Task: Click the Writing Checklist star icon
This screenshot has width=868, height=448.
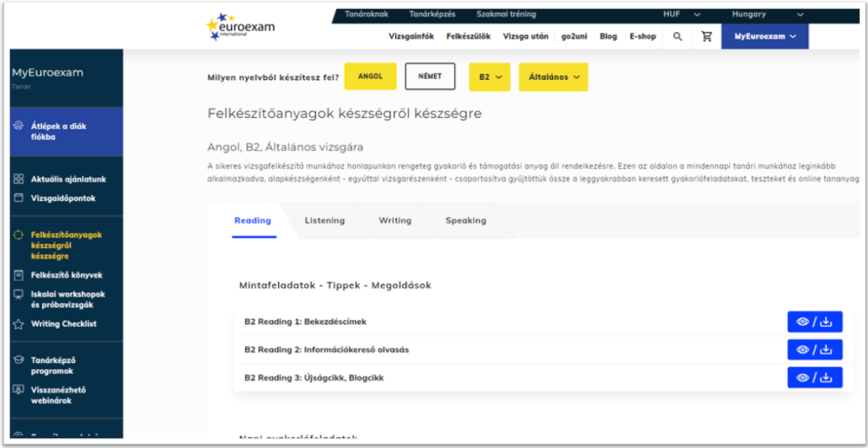Action: (19, 323)
